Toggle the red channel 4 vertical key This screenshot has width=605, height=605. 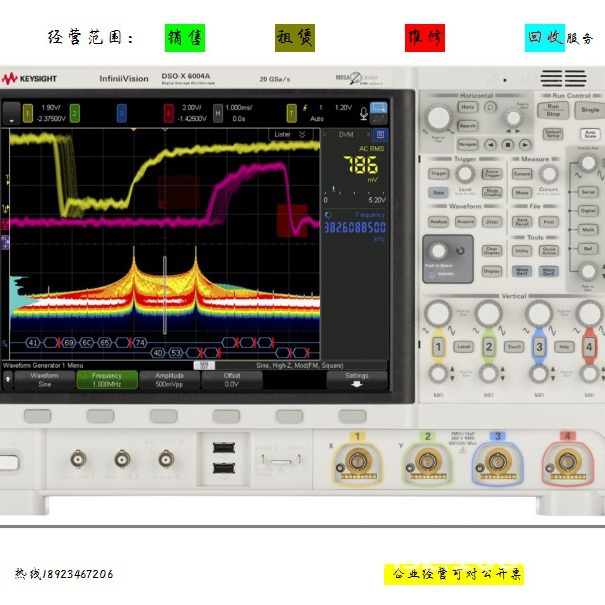(x=589, y=346)
